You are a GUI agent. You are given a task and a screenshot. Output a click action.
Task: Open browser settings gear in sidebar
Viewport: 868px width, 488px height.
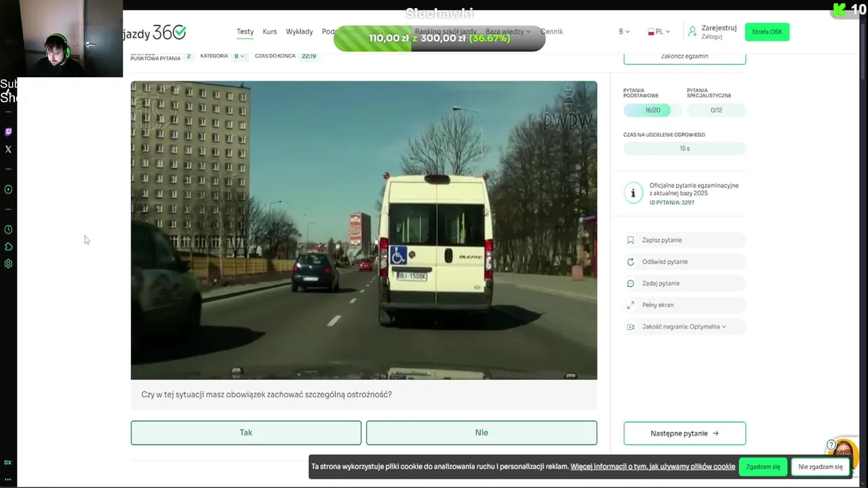point(8,264)
